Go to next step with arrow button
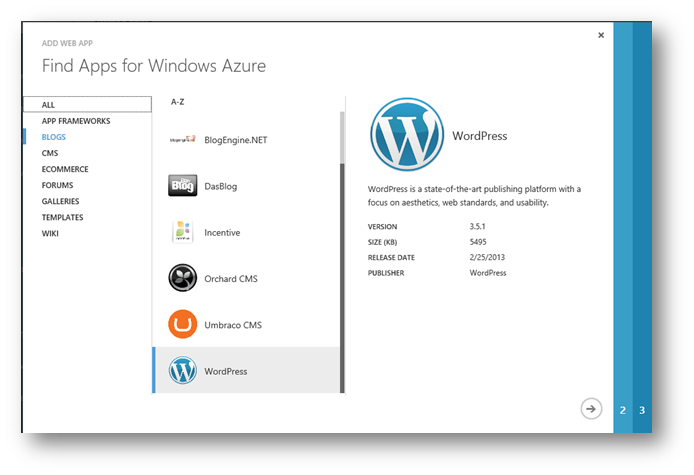694x475 pixels. tap(591, 409)
